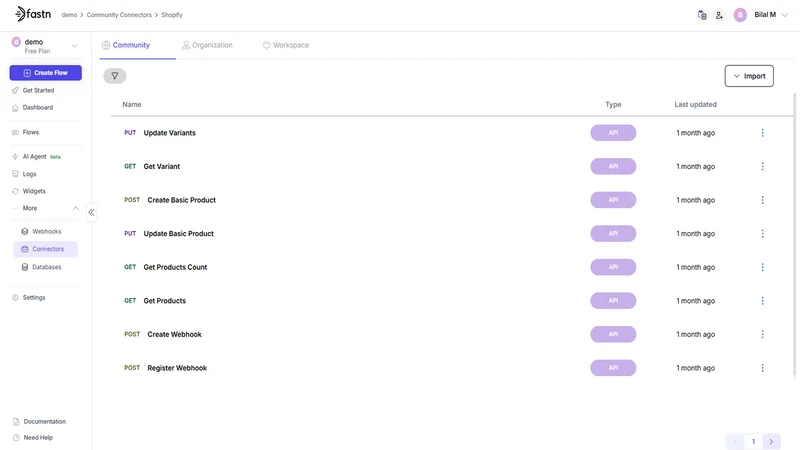
Task: Click the demo workspace avatar icon
Action: click(16, 42)
